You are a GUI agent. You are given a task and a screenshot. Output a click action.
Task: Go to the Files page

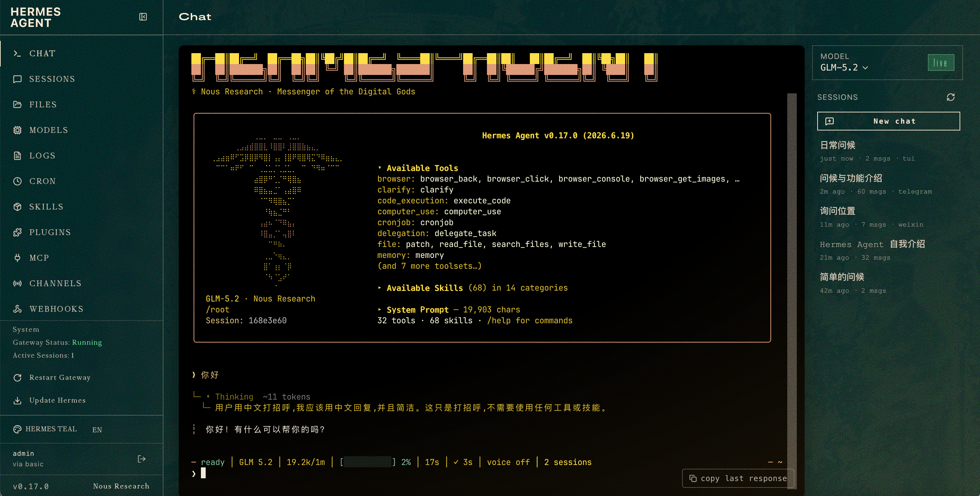coord(81,104)
